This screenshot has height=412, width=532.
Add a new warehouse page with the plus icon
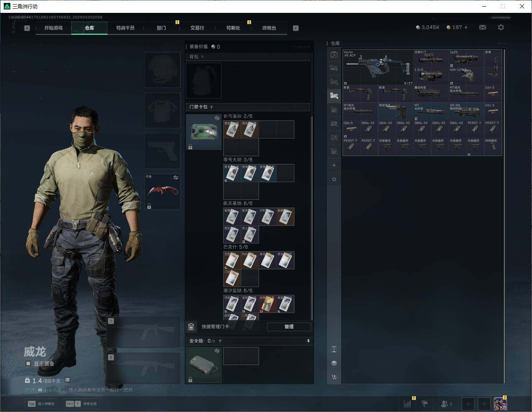tap(334, 165)
